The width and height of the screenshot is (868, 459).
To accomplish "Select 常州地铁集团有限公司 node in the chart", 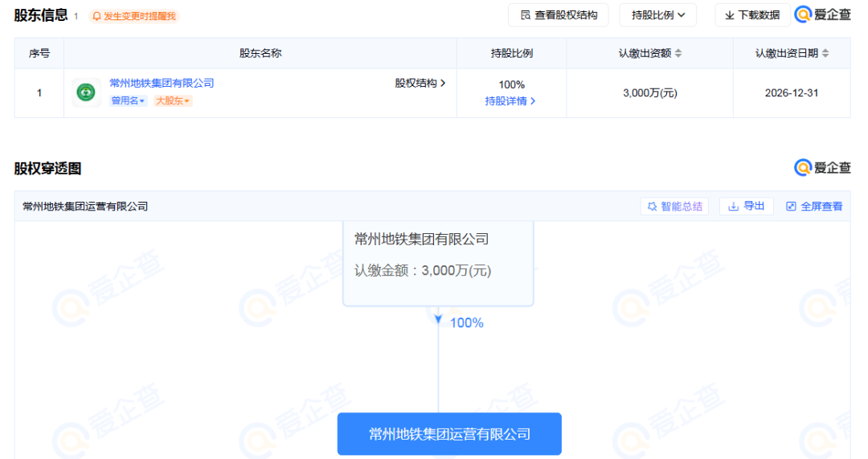I will [438, 263].
